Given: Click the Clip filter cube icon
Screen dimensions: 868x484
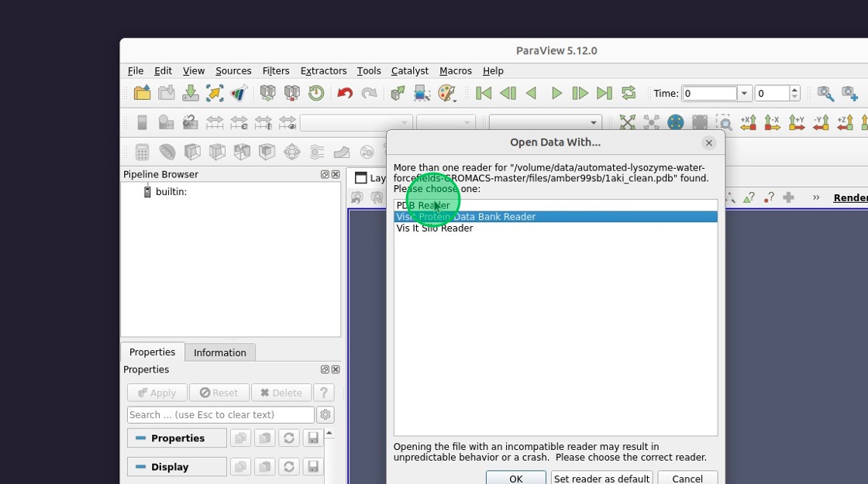Looking at the screenshot, I should point(192,152).
